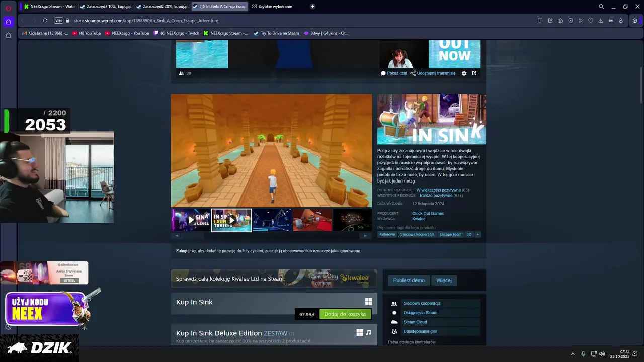
Task: Open the Odebrane Gmail bookmark
Action: click(45, 33)
